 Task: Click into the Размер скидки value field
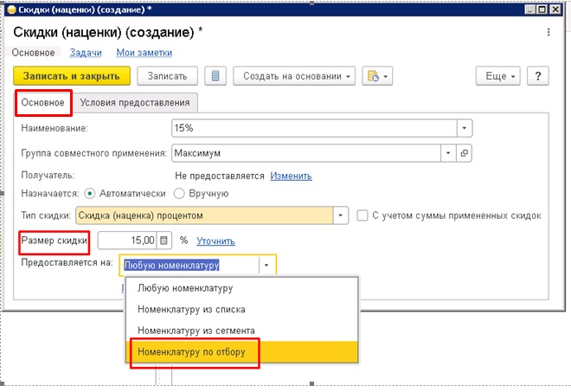pyautogui.click(x=127, y=241)
